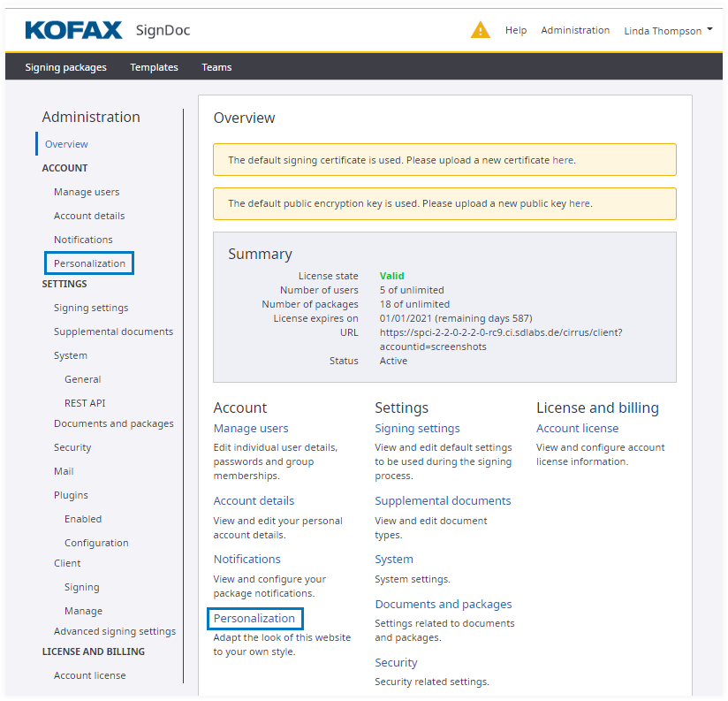Click 'here' link to upload new certificate
The width and height of the screenshot is (728, 701).
563,160
